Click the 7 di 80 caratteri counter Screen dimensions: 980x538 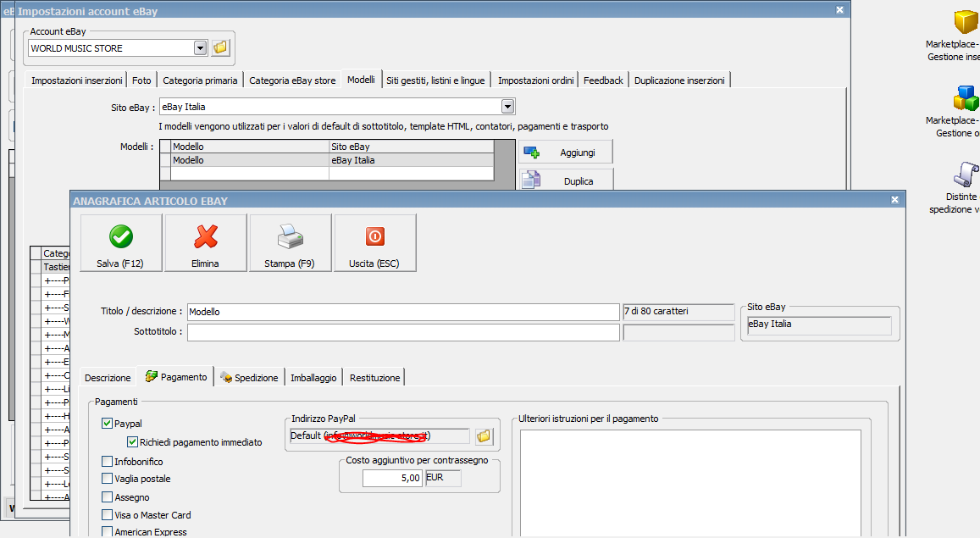[678, 311]
